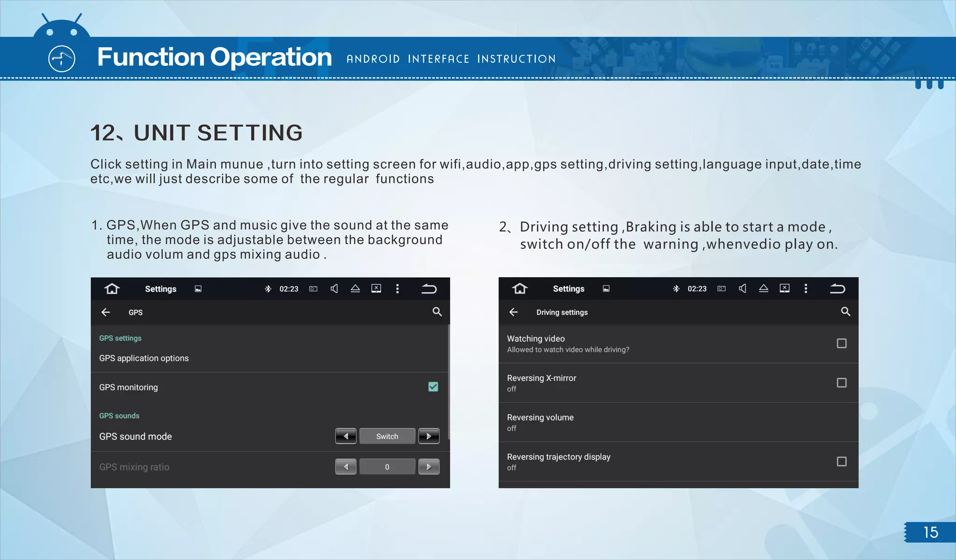This screenshot has height=560, width=956.
Task: Click the image icon beside Settings in GPS screen
Action: tap(198, 289)
